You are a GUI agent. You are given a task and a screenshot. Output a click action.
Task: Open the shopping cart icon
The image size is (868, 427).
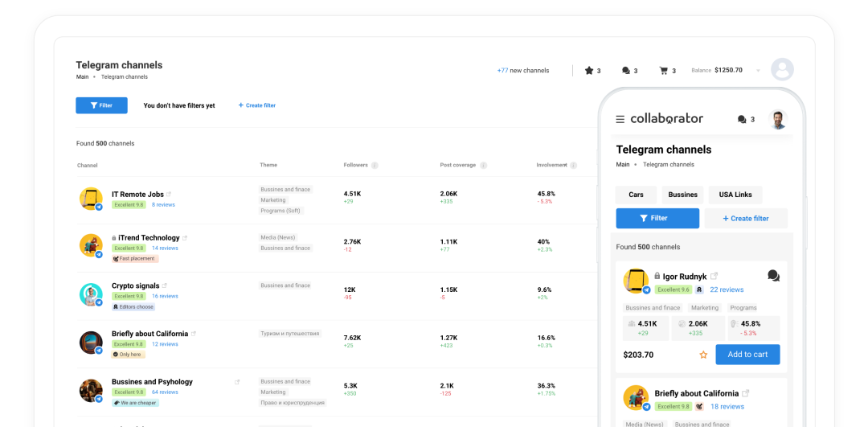[663, 70]
